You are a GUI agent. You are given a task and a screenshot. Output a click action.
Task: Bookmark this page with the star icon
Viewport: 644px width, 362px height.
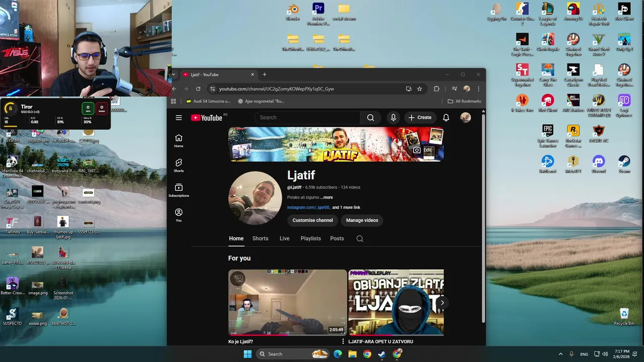tap(420, 89)
